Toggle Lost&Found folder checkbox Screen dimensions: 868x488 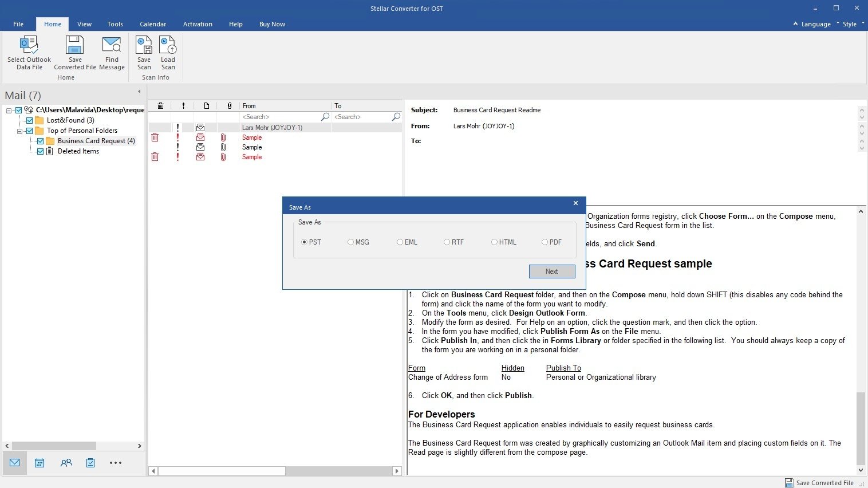(29, 120)
